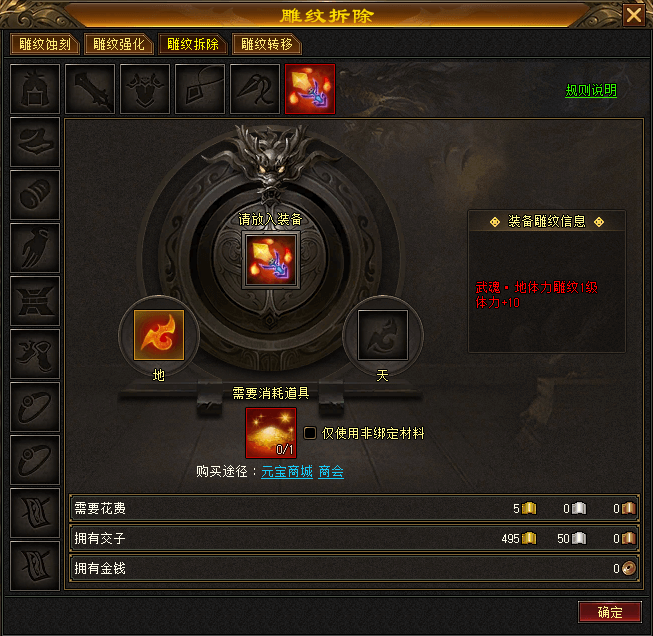The width and height of the screenshot is (653, 636).
Task: Open the 雕纹转移 tab
Action: coord(267,44)
